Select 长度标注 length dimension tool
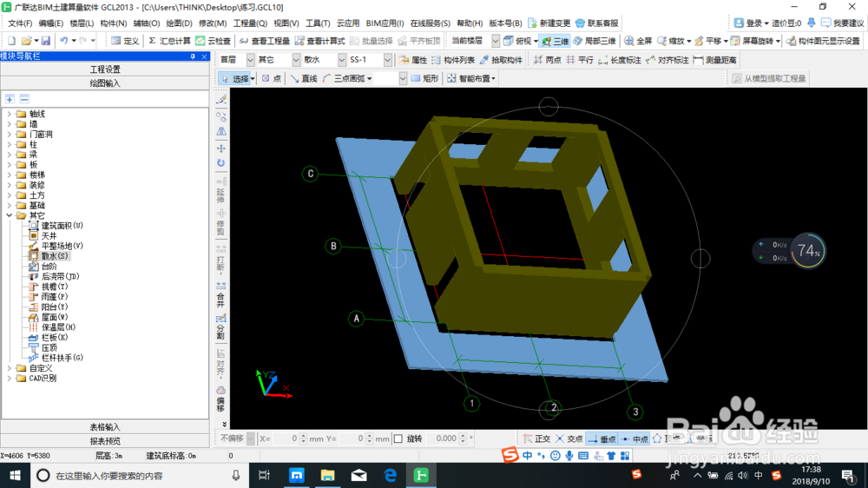Viewport: 868px width, 488px height. coord(620,60)
